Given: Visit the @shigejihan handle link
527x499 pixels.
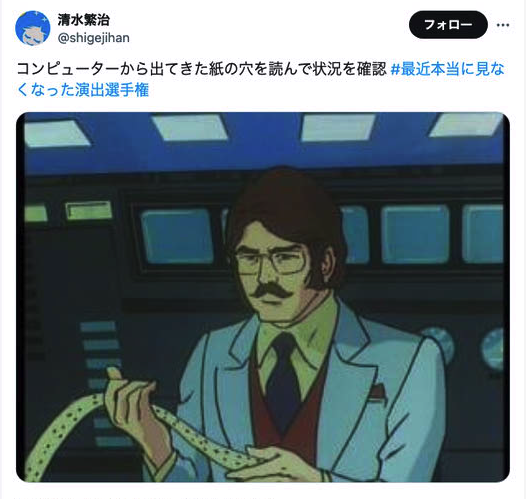Looking at the screenshot, I should tap(93, 38).
